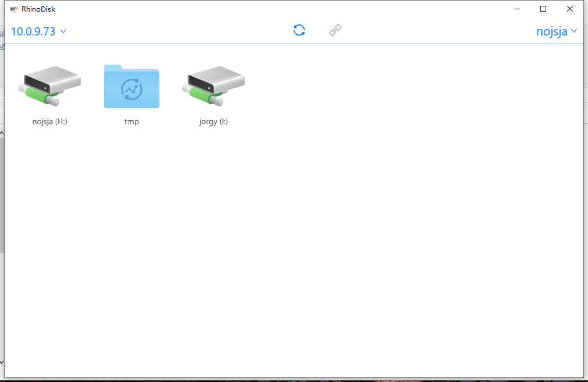Click the scroll up arrow behind window's left edge
Screen dimensions: 588x382
[2, 134]
